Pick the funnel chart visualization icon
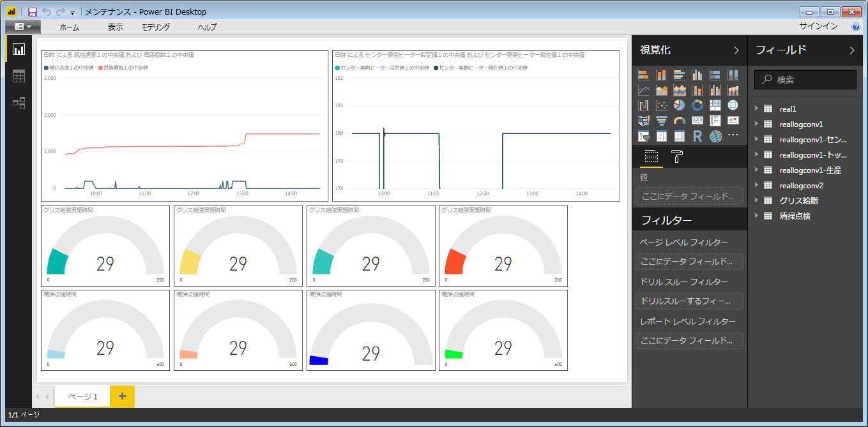 [x=662, y=121]
